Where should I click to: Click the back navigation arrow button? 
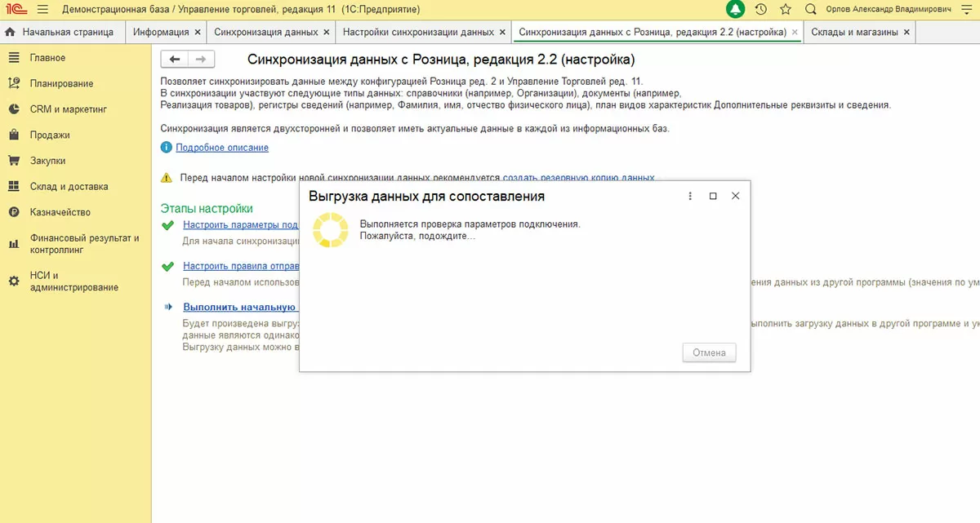click(174, 60)
